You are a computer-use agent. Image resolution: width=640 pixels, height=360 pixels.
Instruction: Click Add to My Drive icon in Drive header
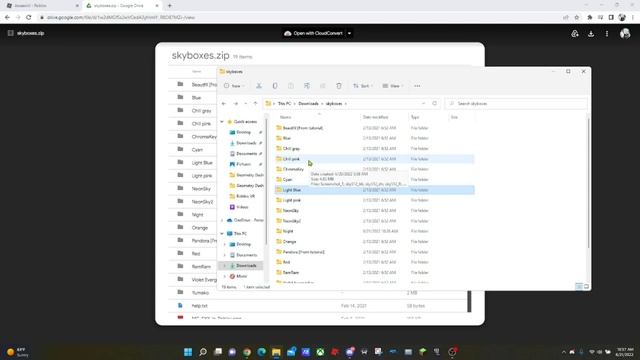(575, 33)
